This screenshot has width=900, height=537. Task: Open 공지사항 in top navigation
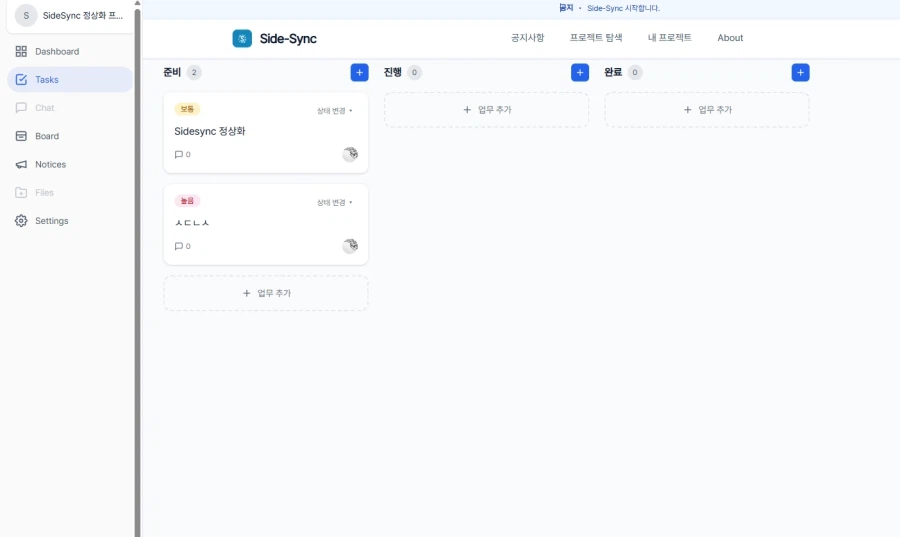[527, 38]
